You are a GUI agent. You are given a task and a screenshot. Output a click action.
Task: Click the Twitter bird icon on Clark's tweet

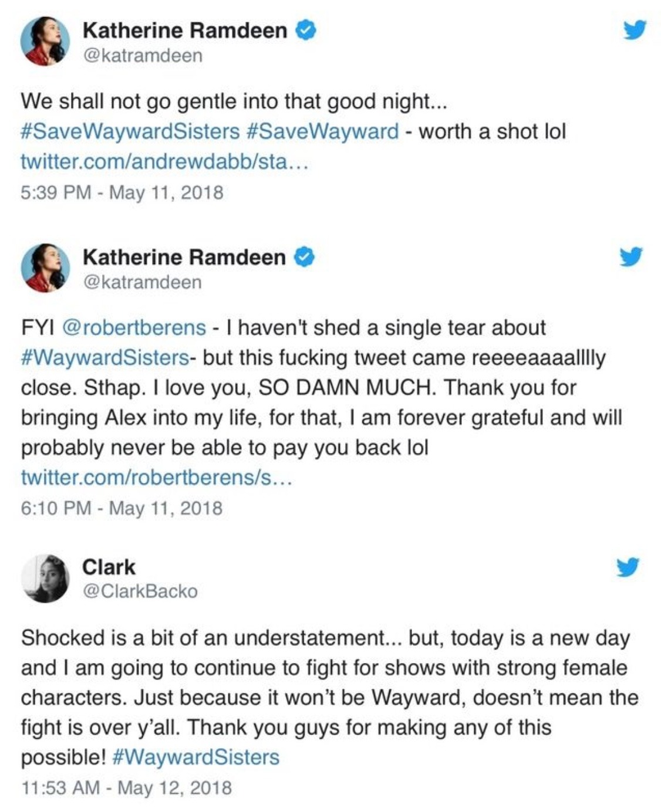(628, 567)
